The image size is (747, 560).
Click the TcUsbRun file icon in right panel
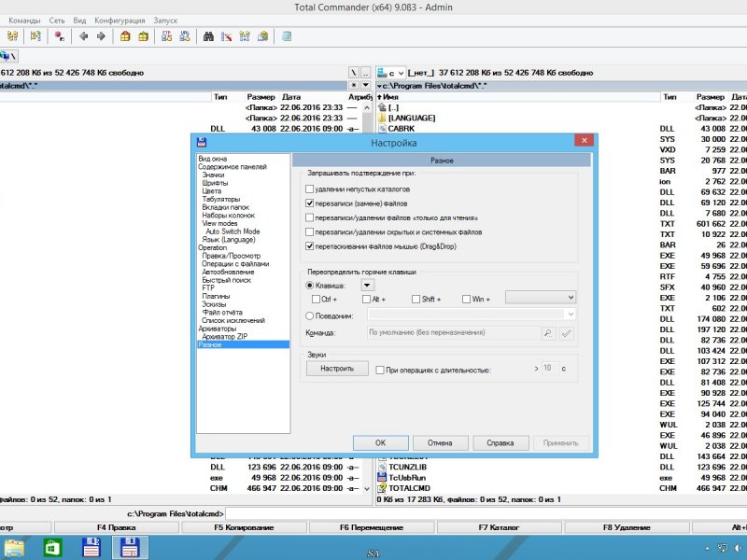382,478
